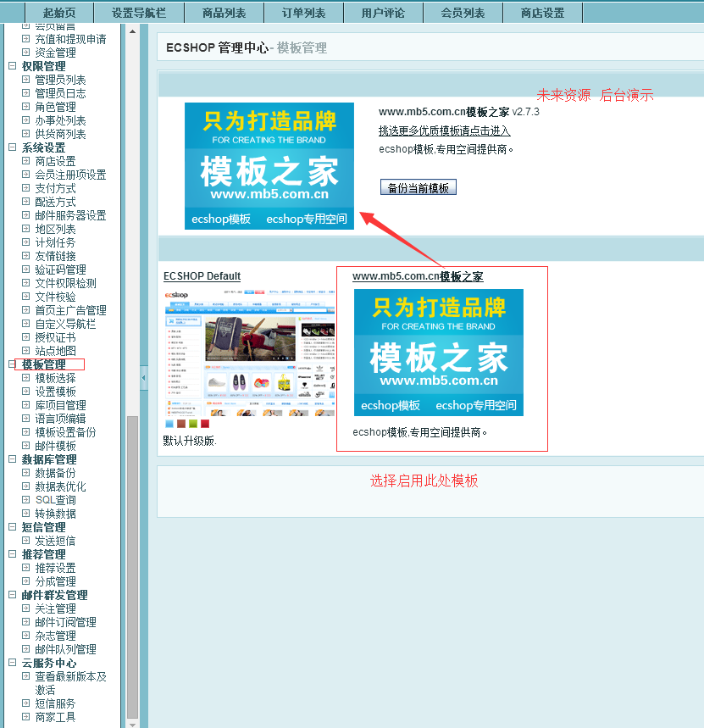Click the 备份当前模板 button
This screenshot has height=728, width=704.
tap(419, 187)
